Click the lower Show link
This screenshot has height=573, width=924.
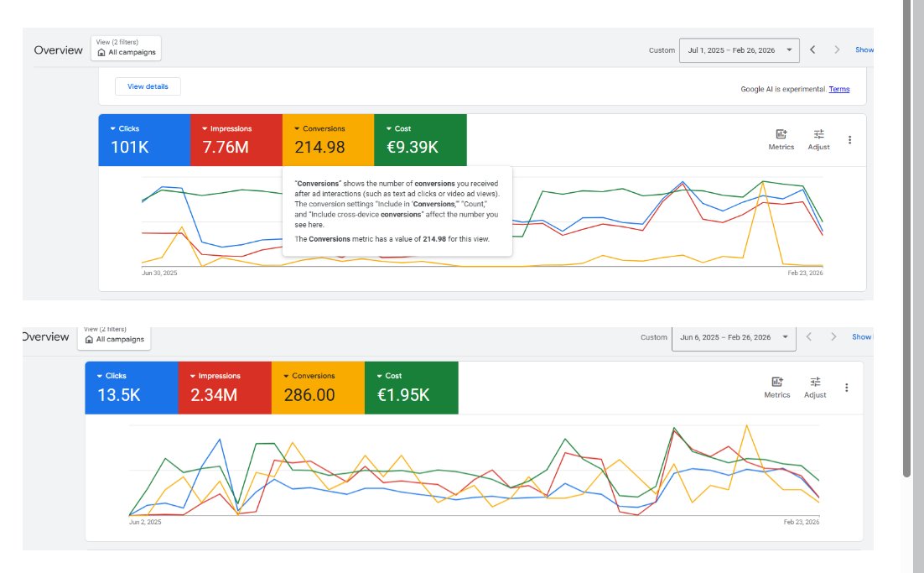pyautogui.click(x=862, y=336)
